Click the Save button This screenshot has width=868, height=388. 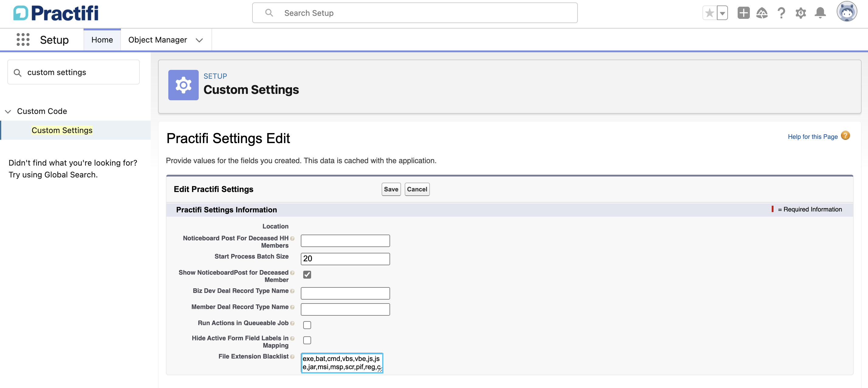click(x=391, y=190)
